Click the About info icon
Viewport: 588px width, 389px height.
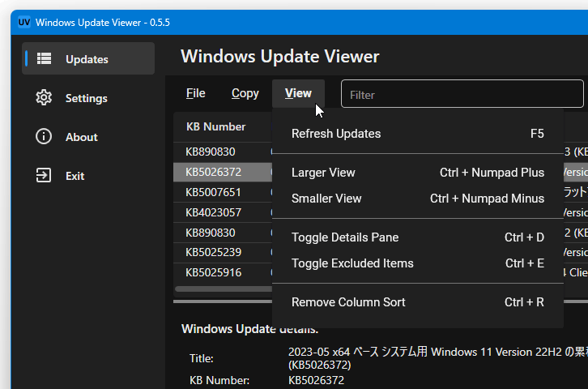(x=44, y=136)
